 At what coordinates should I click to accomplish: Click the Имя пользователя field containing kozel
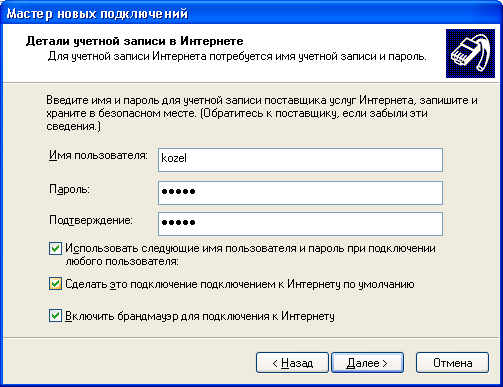[x=300, y=160]
